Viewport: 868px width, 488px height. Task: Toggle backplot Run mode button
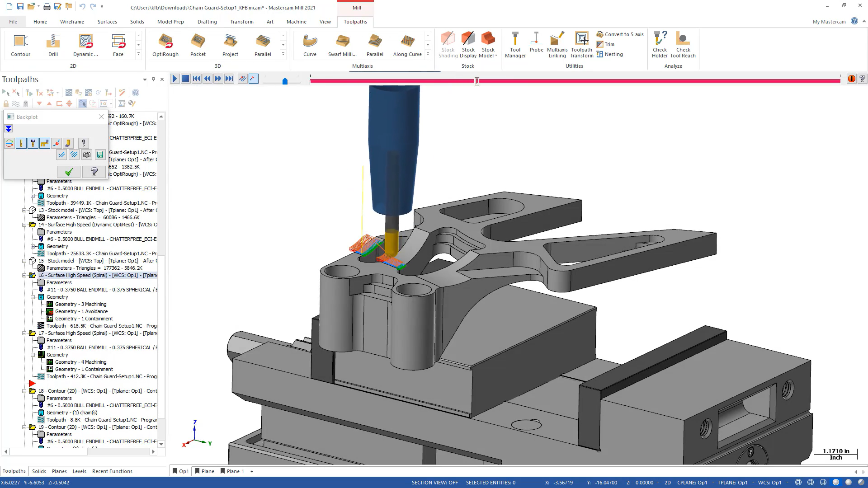coord(253,79)
